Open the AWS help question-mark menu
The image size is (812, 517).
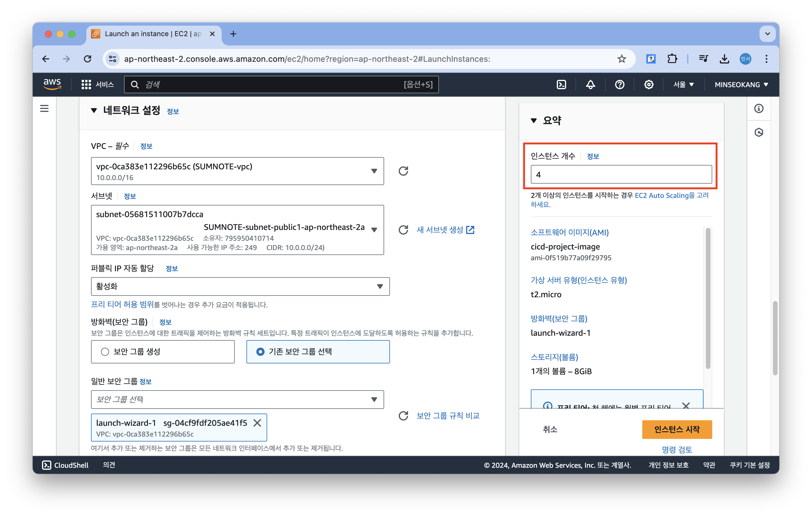(x=619, y=85)
